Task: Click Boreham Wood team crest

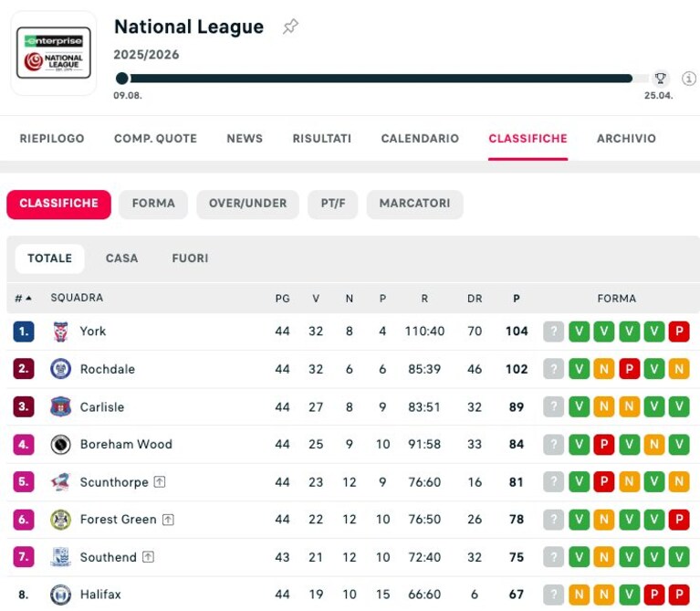Action: pyautogui.click(x=61, y=445)
